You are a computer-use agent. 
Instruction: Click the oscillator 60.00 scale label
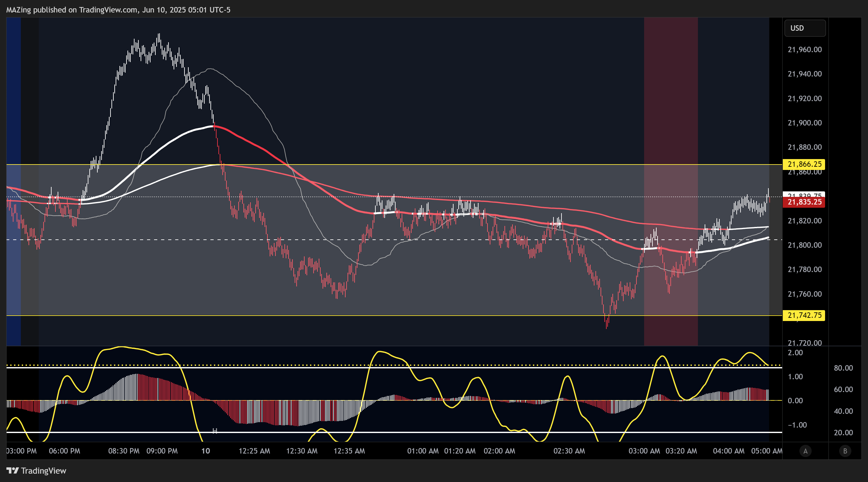click(x=843, y=390)
